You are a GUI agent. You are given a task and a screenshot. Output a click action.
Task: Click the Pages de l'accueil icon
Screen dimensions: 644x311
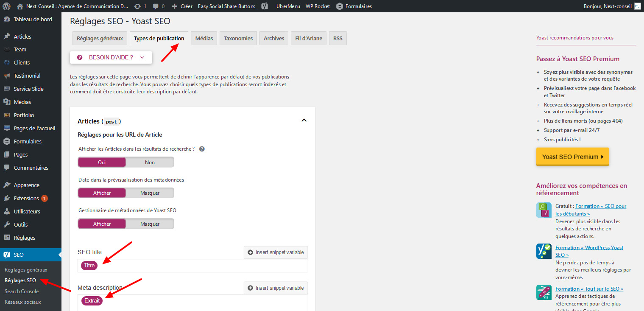(7, 128)
